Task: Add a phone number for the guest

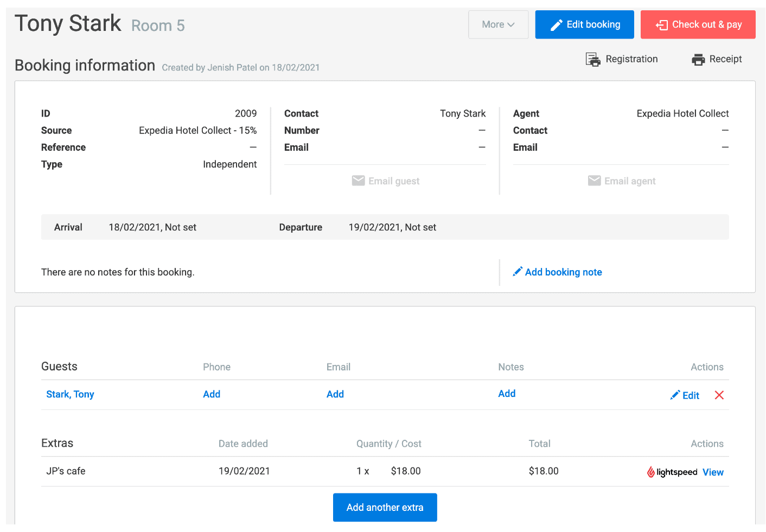Action: click(x=212, y=394)
